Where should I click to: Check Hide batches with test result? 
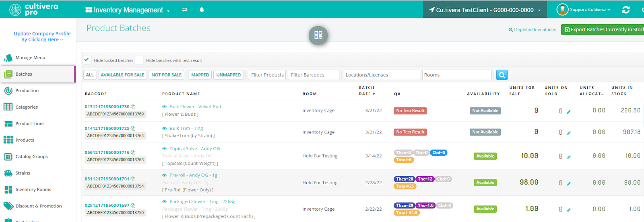click(x=139, y=60)
